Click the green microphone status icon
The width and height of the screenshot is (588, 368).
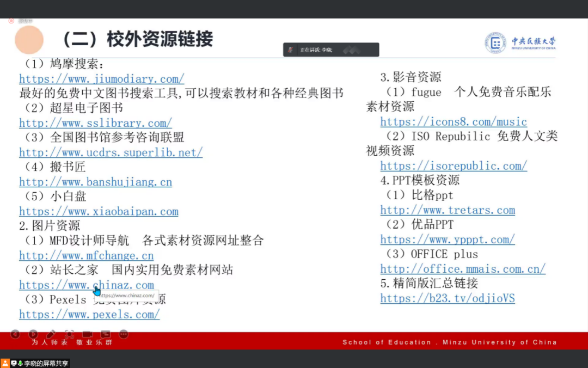(x=20, y=363)
